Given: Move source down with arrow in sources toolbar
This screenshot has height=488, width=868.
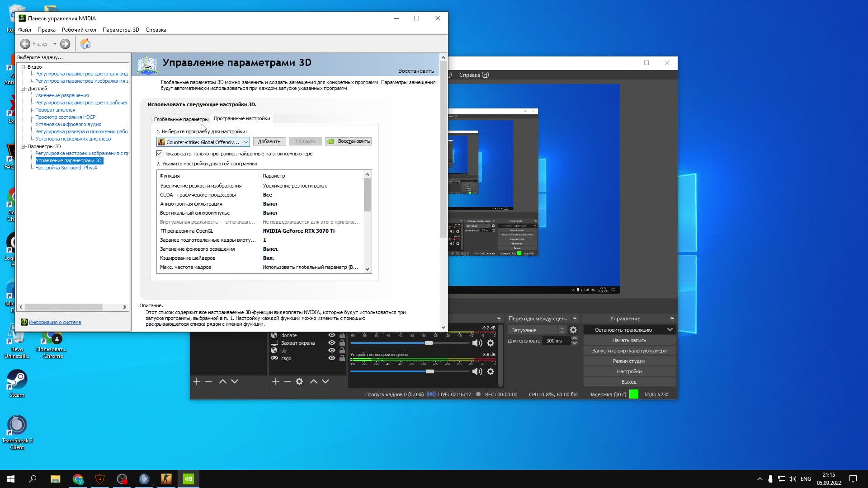Looking at the screenshot, I should tap(325, 381).
